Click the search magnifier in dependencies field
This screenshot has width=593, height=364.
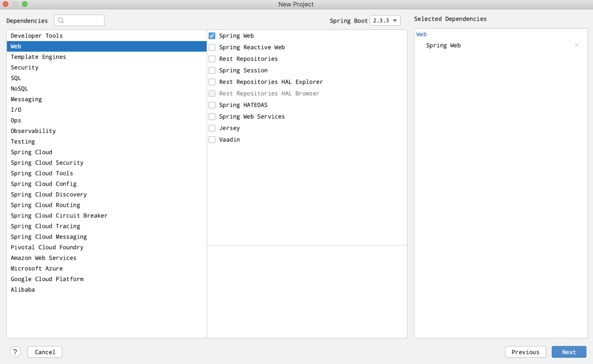(61, 21)
